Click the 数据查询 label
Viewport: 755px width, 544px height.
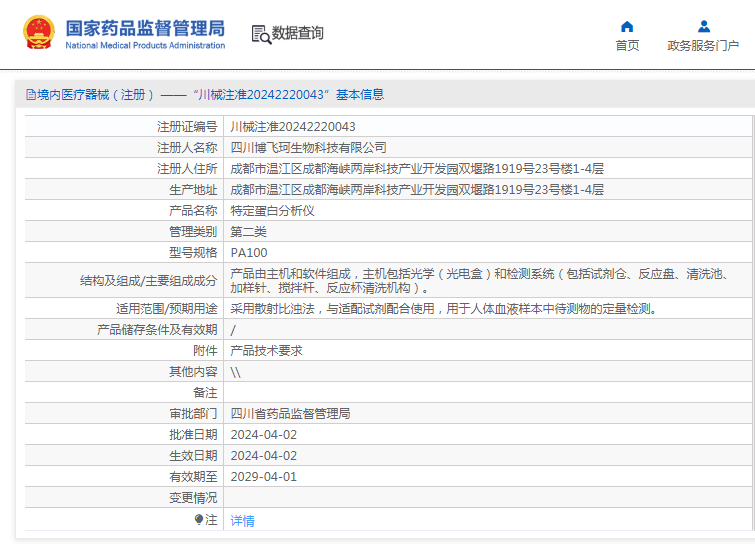coord(297,33)
